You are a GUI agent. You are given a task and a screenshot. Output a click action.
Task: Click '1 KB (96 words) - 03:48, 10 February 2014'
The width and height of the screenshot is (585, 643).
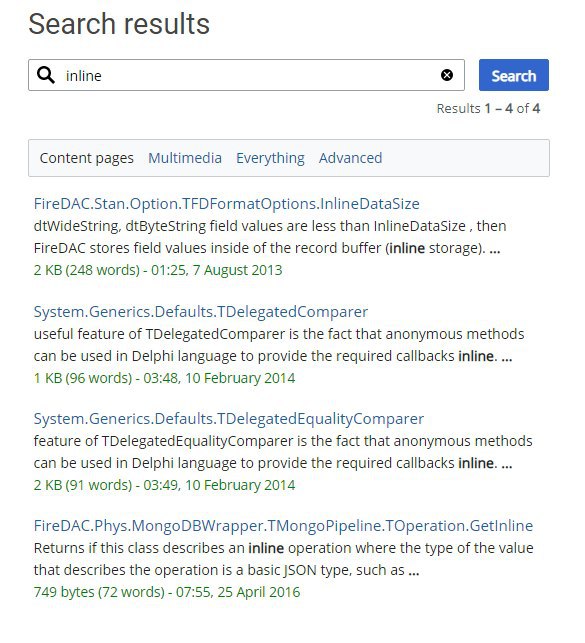pos(164,378)
